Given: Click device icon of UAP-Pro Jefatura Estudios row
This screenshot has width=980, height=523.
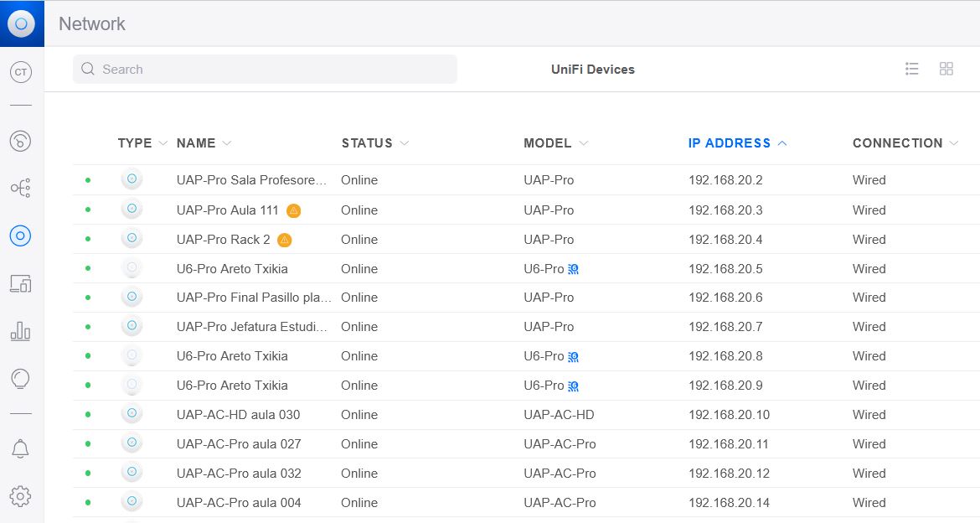Looking at the screenshot, I should pos(132,326).
